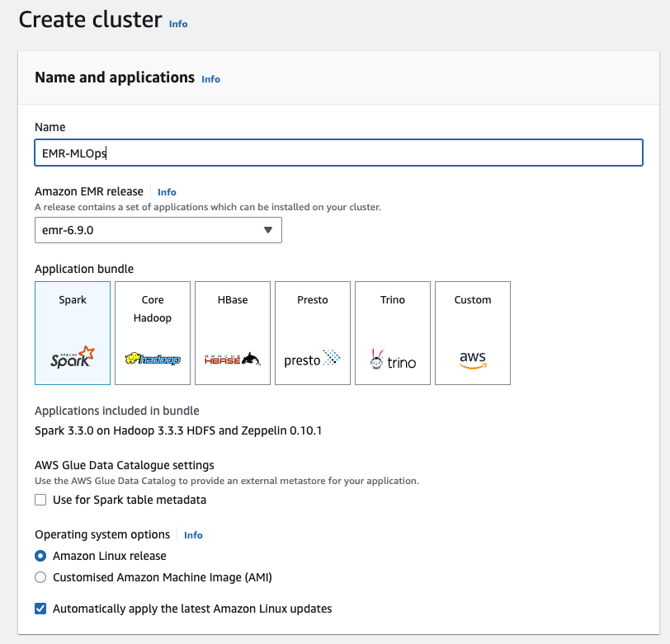Uncheck Automatically apply latest Amazon Linux updates

pos(40,609)
